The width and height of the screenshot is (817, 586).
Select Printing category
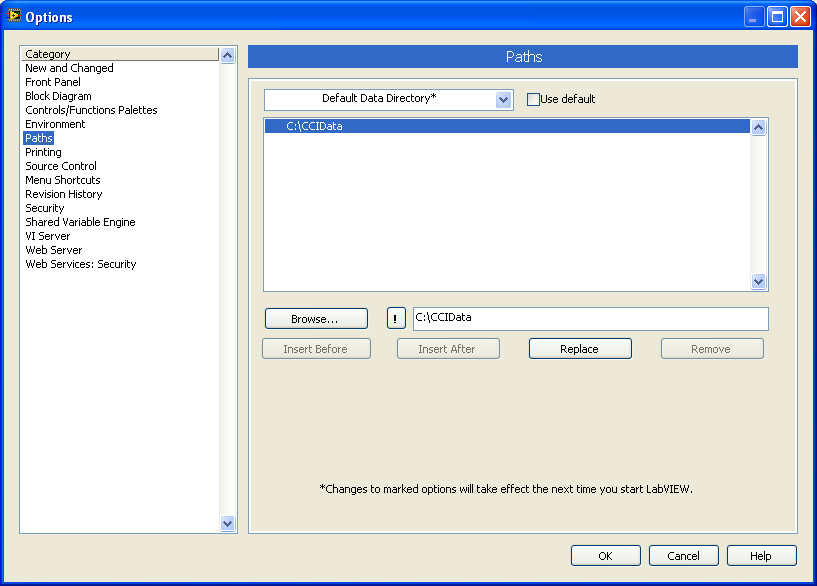[43, 152]
